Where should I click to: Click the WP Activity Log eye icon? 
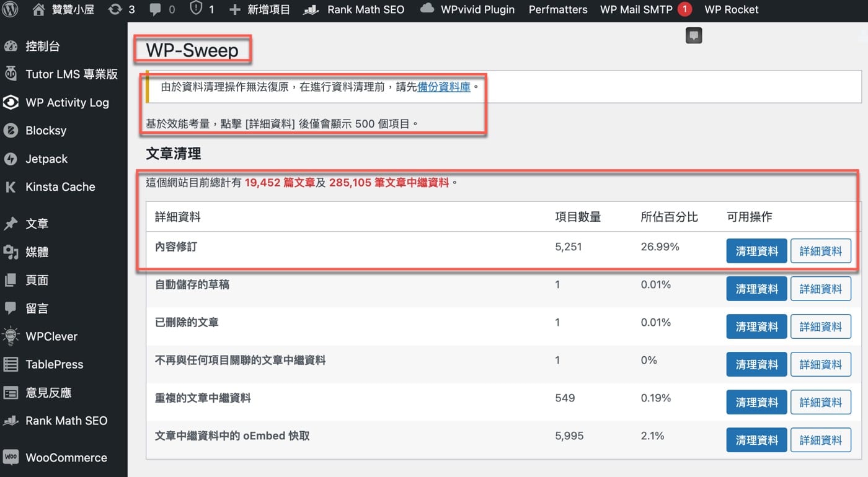click(x=11, y=102)
